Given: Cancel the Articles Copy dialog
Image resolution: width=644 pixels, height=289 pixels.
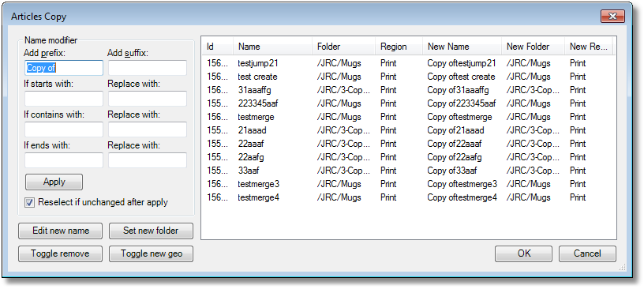Looking at the screenshot, I should pos(587,253).
